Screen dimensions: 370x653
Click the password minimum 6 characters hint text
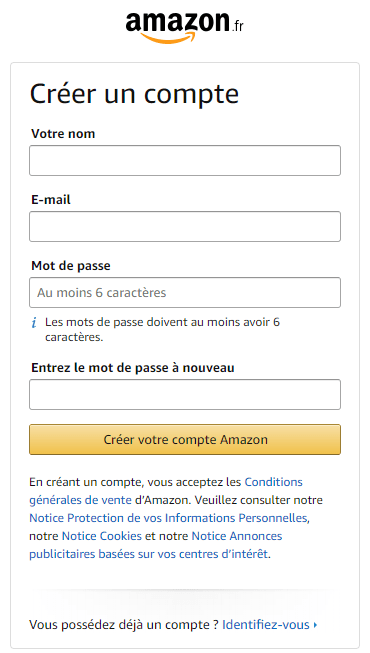[x=162, y=329]
